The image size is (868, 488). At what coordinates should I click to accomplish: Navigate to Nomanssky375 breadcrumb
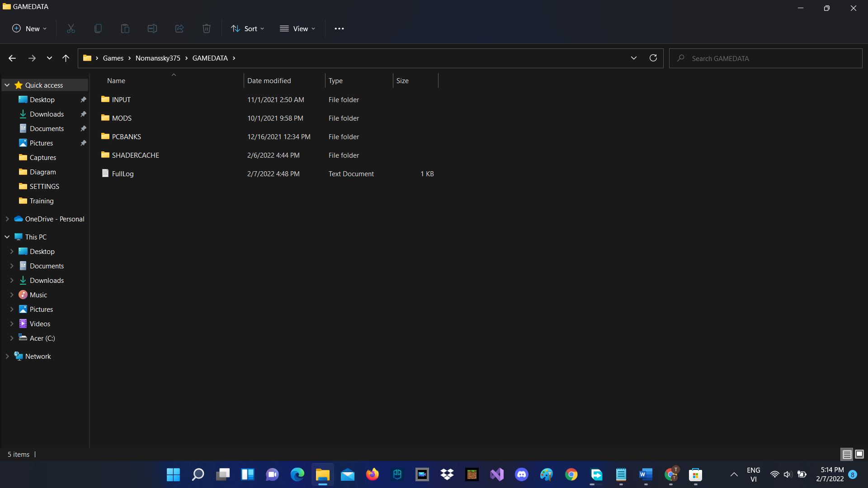coord(158,58)
